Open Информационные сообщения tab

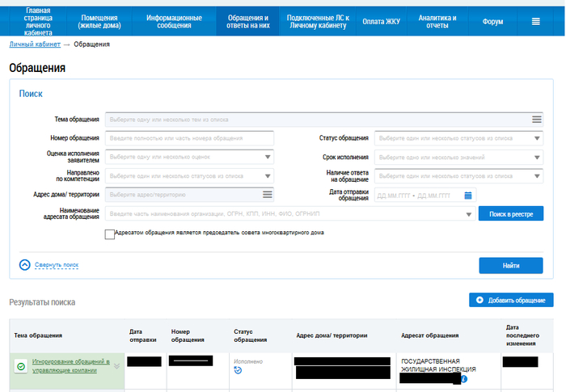[174, 22]
